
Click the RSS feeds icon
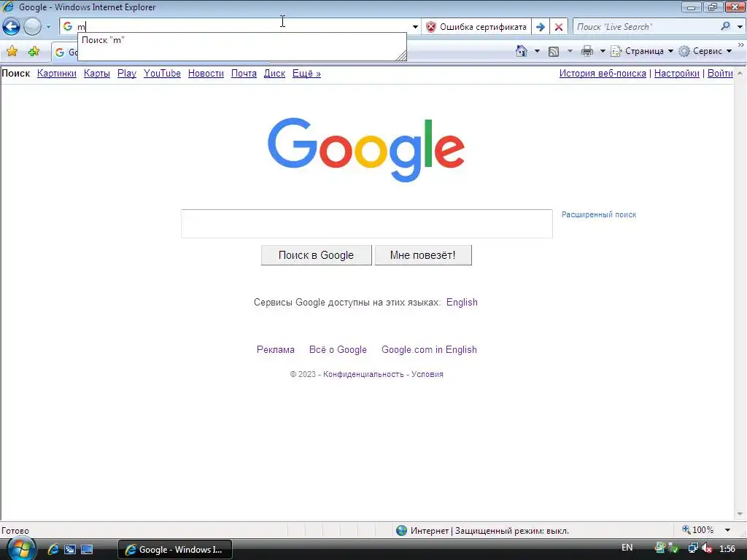click(x=554, y=52)
